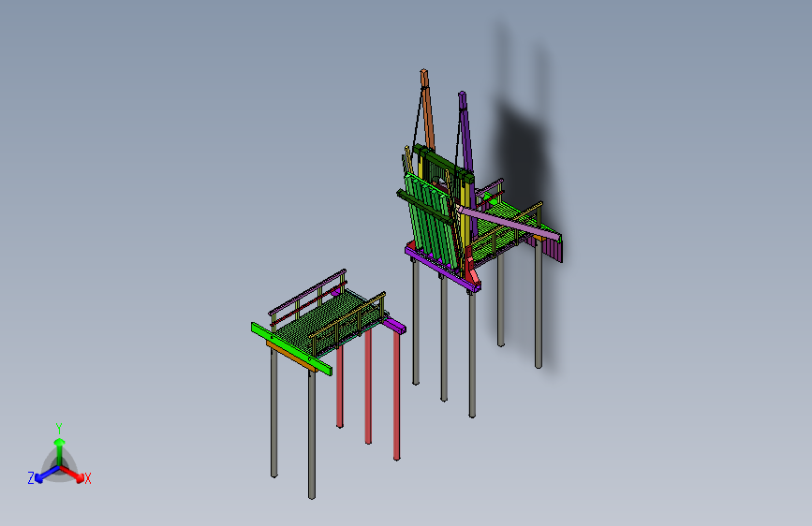Select the light purple diagonal beam

coord(509,222)
